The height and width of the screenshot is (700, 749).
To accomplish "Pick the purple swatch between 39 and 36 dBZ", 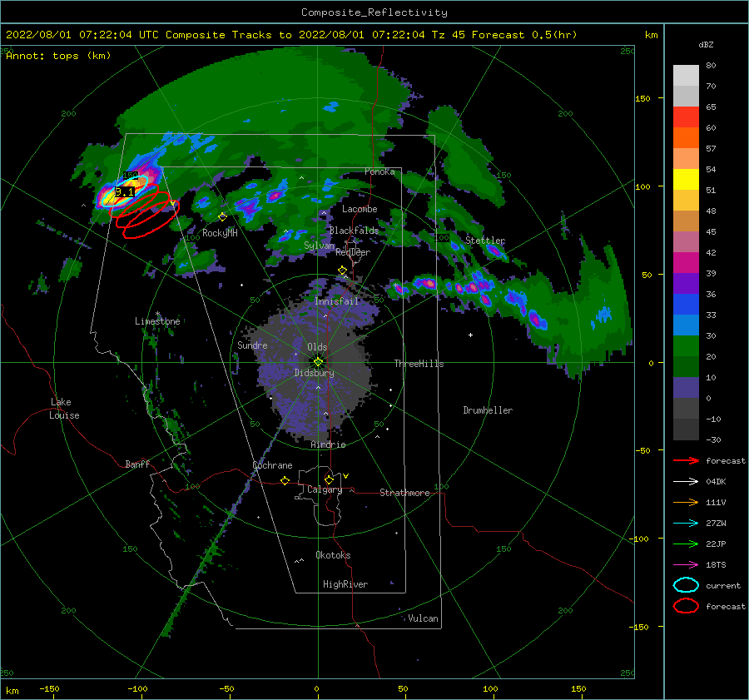I will (686, 283).
